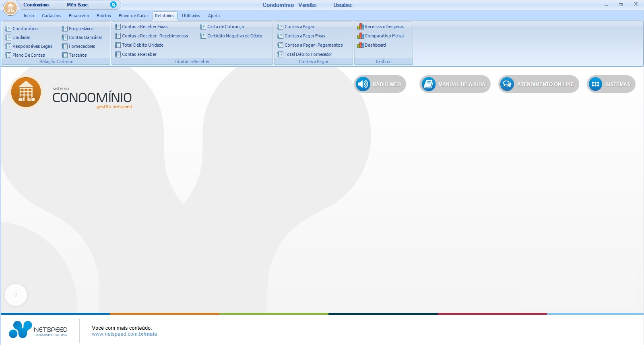Open Total Débito Fornecedor report

(x=305, y=54)
